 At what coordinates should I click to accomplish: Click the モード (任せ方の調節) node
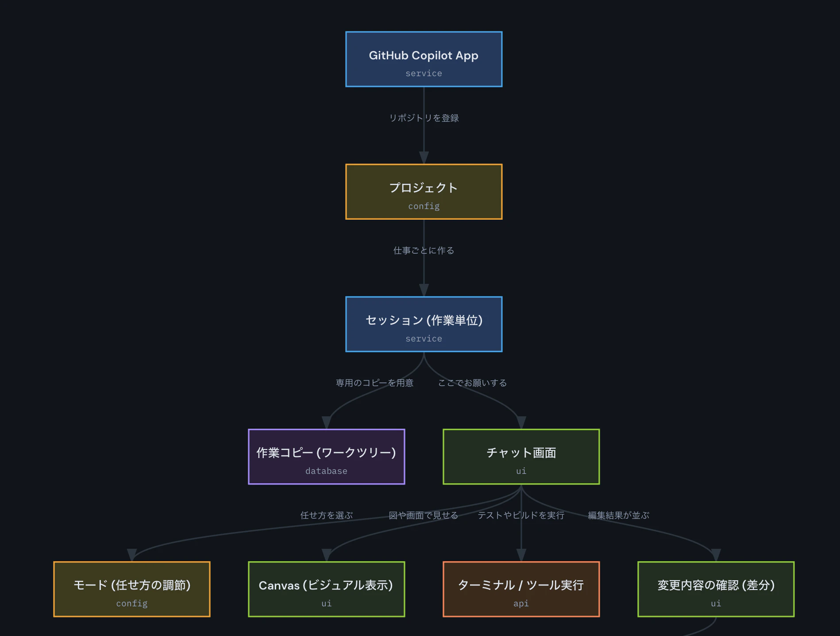[x=132, y=589]
